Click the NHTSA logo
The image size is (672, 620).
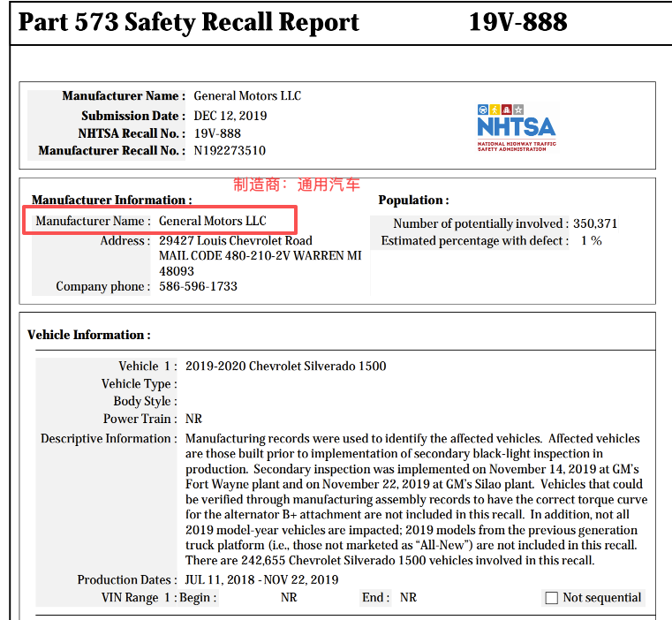pos(517,127)
